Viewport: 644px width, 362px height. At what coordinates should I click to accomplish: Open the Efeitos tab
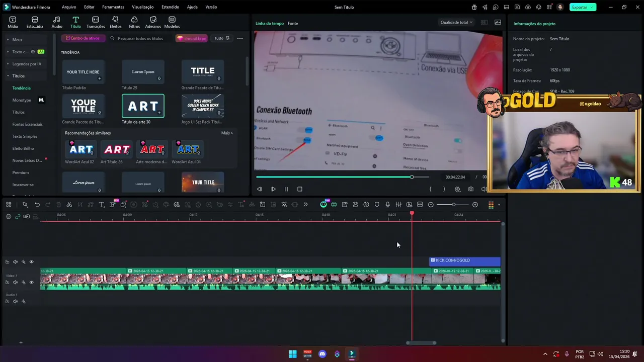(x=115, y=22)
